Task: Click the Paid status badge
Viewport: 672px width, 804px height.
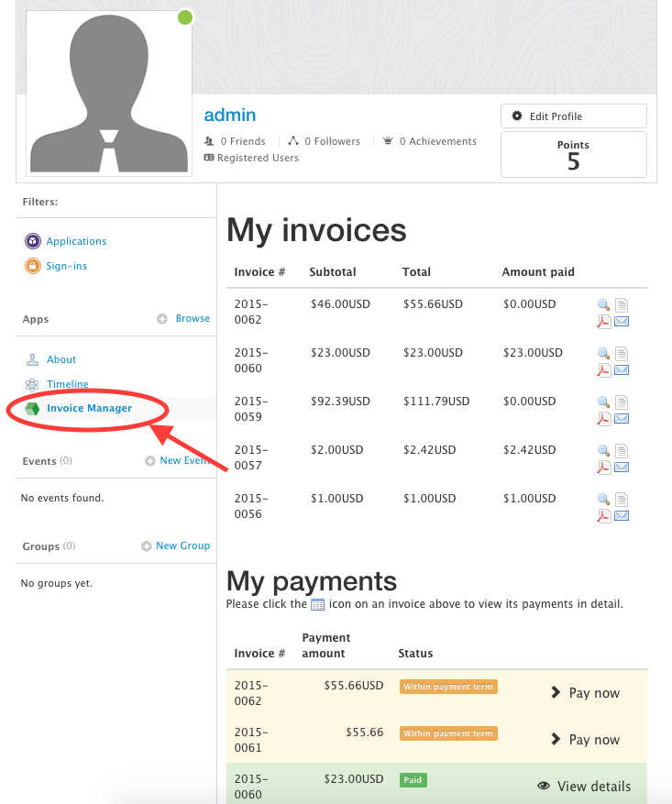Action: [x=413, y=780]
